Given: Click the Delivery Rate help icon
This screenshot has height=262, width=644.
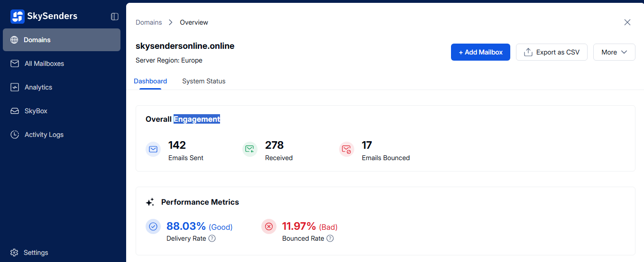Looking at the screenshot, I should tap(212, 238).
